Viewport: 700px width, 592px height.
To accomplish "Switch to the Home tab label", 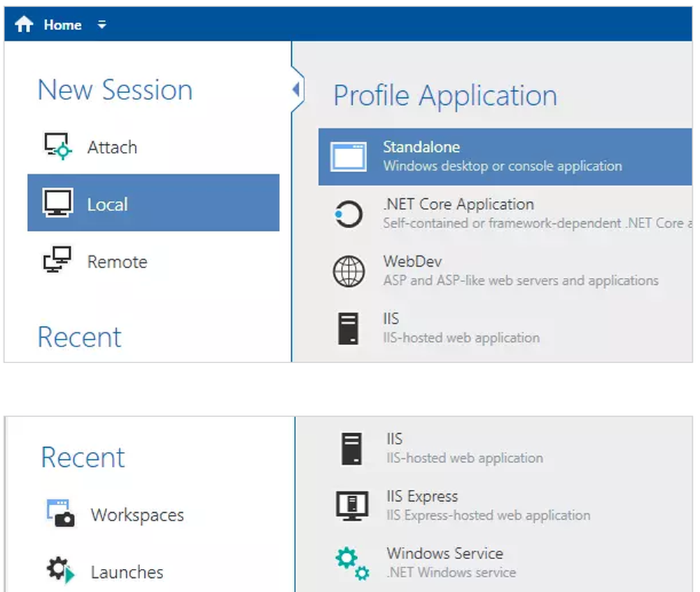I will (62, 25).
